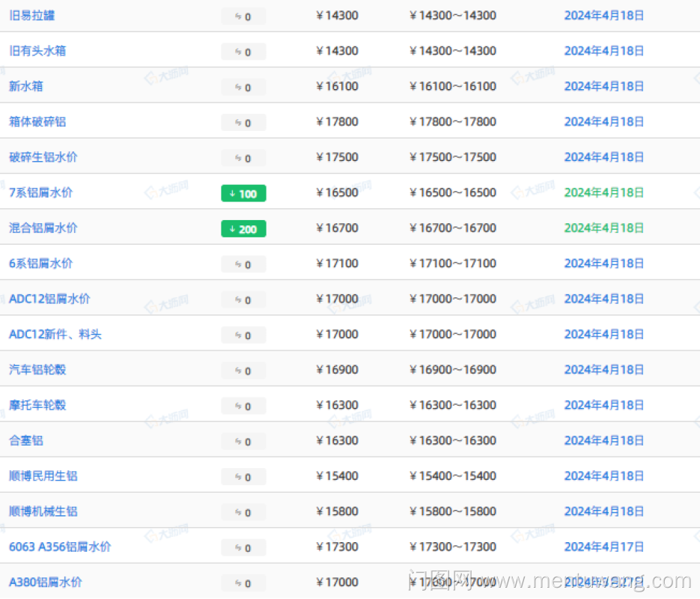Select the 顺博民用生铝 link
The height and width of the screenshot is (599, 700).
pyautogui.click(x=43, y=475)
